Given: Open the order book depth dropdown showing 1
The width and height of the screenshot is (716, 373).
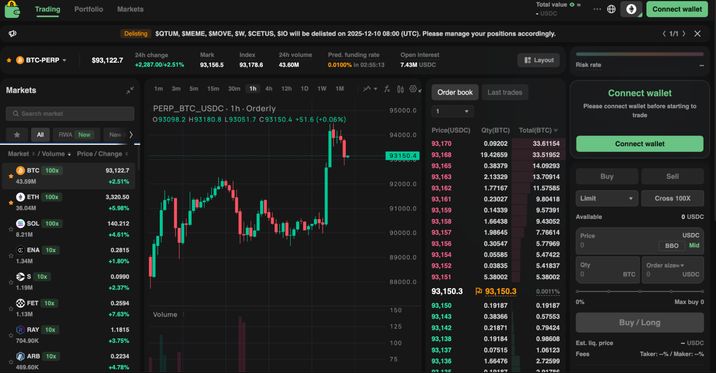Looking at the screenshot, I should tap(452, 111).
